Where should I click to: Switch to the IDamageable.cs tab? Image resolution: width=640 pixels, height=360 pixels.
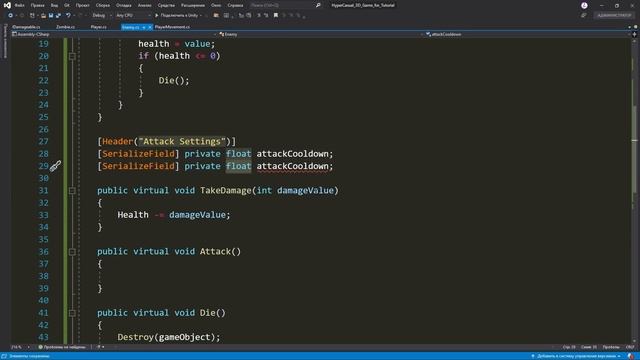point(26,27)
